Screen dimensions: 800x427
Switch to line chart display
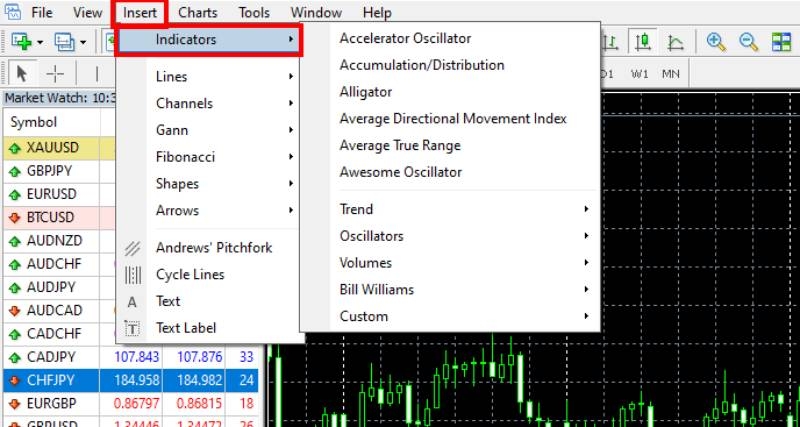pos(675,42)
